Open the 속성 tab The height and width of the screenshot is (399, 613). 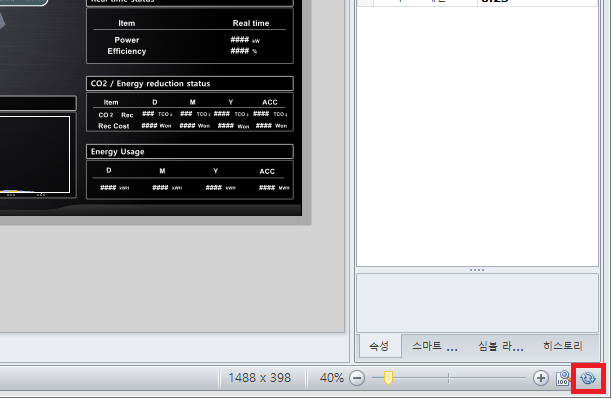(x=379, y=346)
